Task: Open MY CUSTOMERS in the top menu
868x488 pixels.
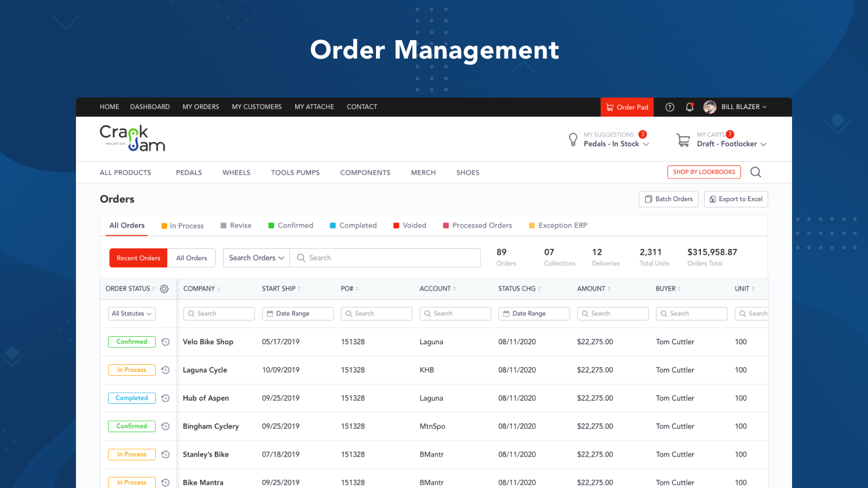Action: click(x=257, y=107)
